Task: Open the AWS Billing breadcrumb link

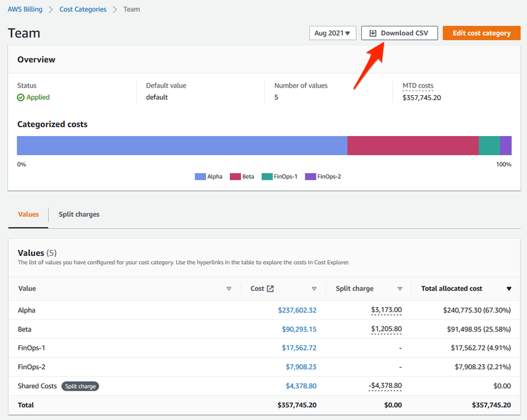Action: click(x=28, y=10)
